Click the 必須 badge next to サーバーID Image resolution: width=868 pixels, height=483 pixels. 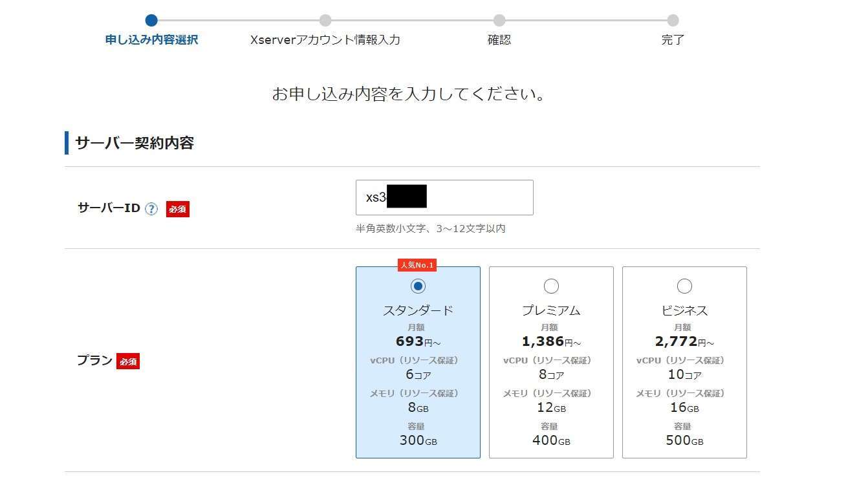[x=178, y=209]
